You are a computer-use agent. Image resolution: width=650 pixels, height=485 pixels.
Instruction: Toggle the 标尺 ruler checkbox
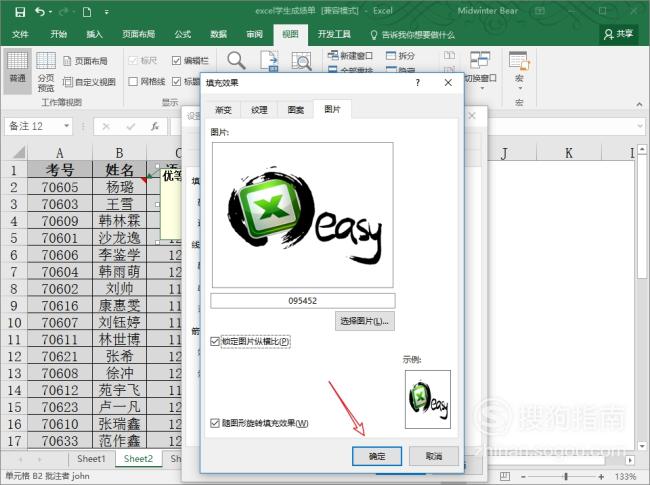click(133, 61)
